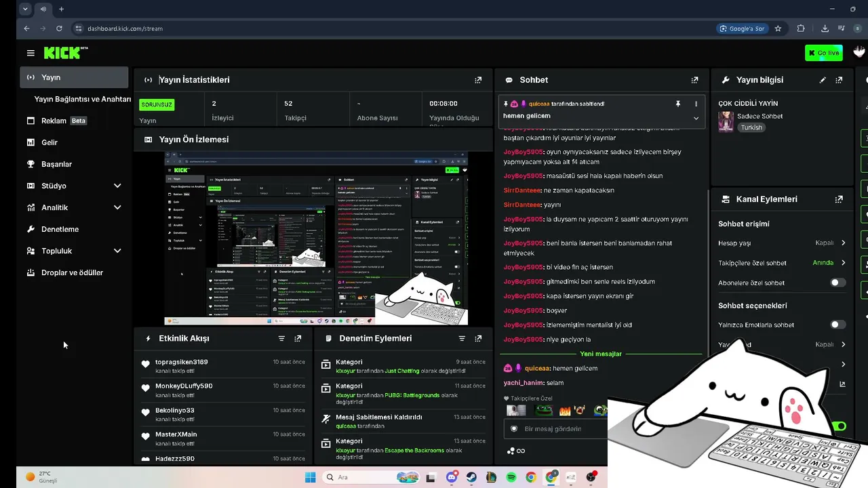Open Steam from the taskbar
The image size is (868, 488).
pos(471,477)
